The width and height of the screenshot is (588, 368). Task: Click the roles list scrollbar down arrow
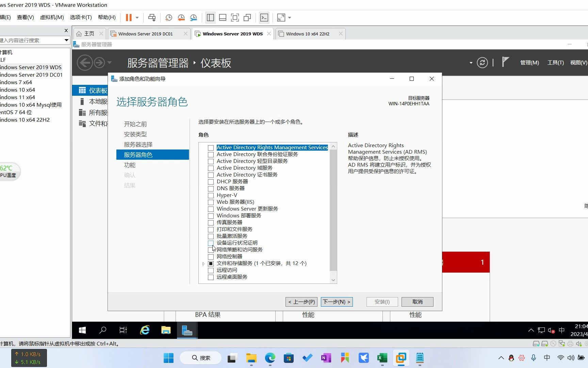333,280
